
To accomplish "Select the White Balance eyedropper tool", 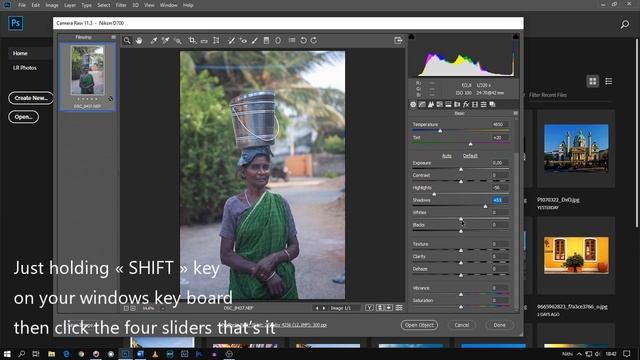I will point(153,40).
